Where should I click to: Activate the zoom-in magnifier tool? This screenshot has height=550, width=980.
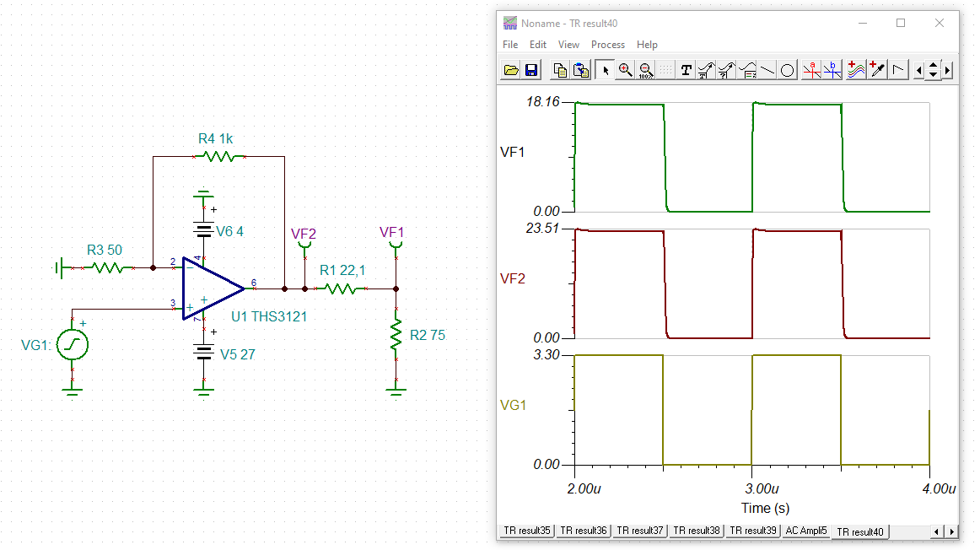(625, 70)
